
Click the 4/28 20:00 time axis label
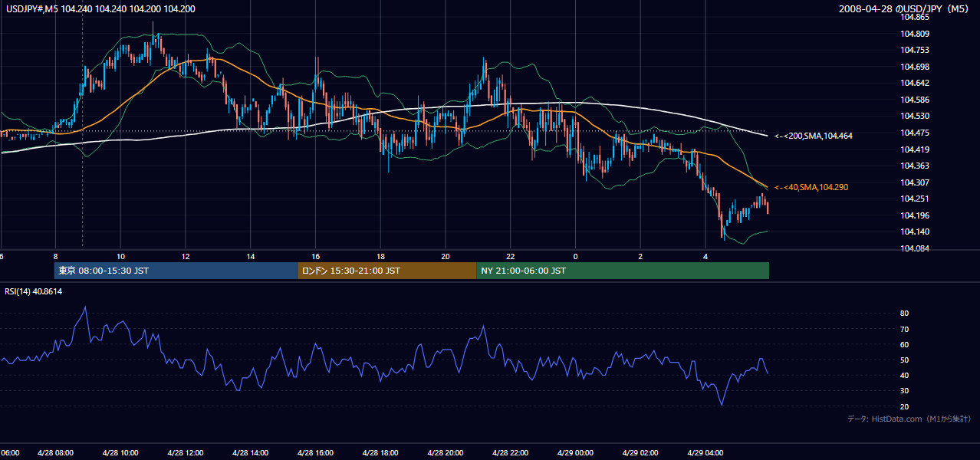[x=446, y=453]
